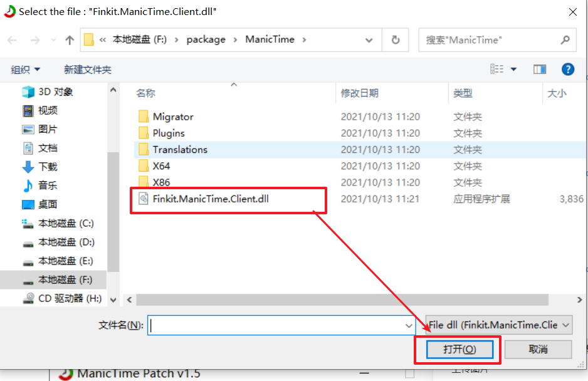Select 下载 in navigation pane
This screenshot has height=381, width=588.
39,167
